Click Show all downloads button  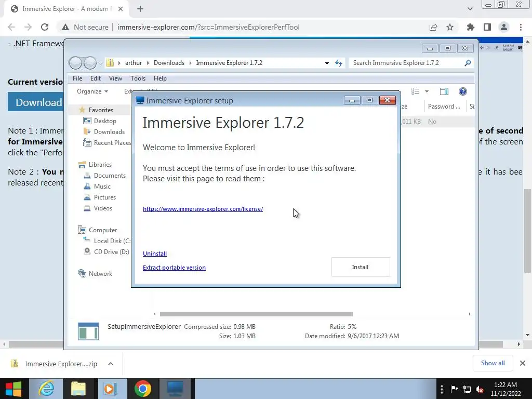pos(493,363)
